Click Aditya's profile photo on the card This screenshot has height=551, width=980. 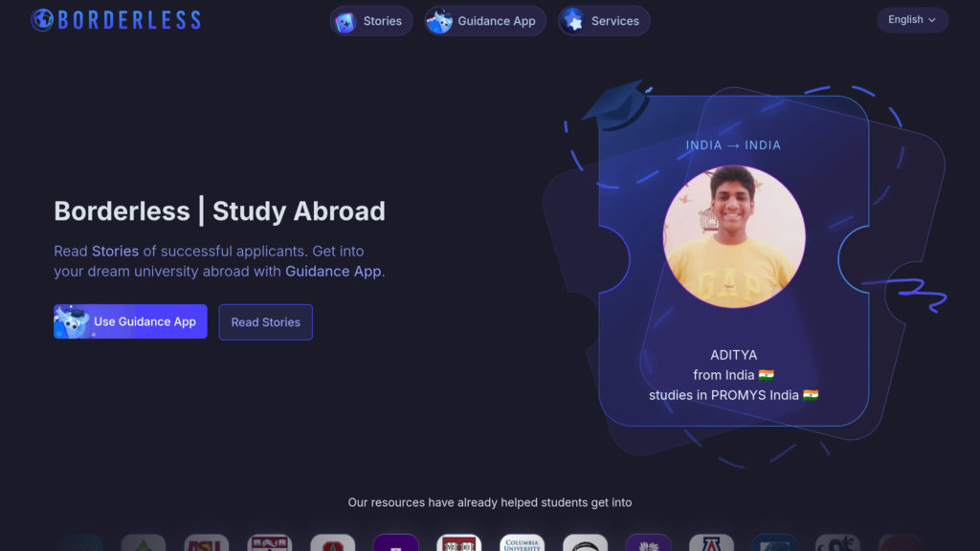[x=734, y=236]
